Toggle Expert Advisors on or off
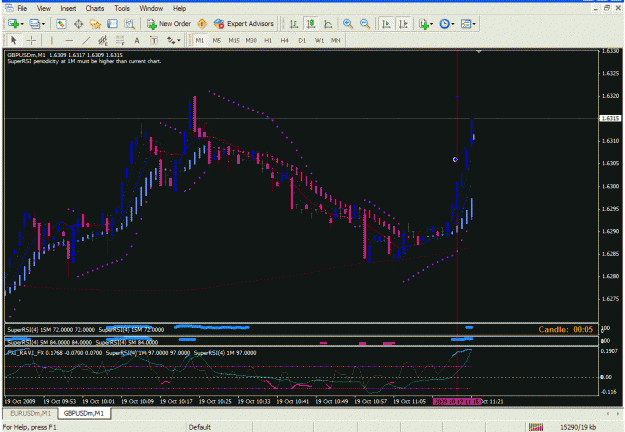The height and width of the screenshot is (432, 625). pyautogui.click(x=244, y=24)
